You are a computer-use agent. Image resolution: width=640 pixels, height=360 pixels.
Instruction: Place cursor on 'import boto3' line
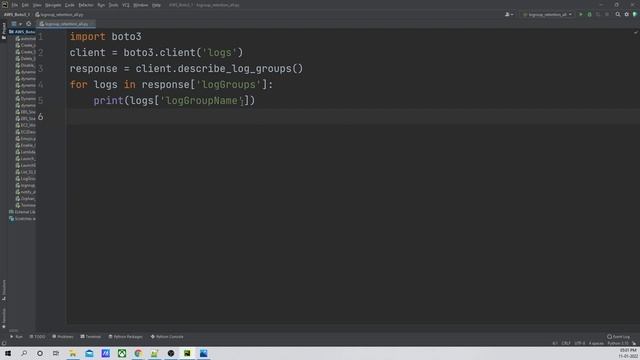click(106, 37)
